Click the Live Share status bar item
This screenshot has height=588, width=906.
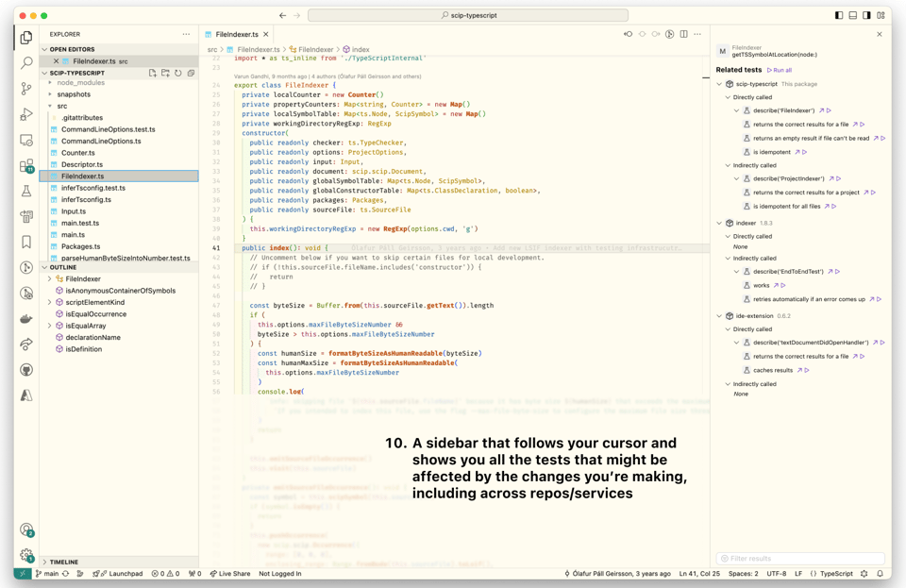(231, 573)
